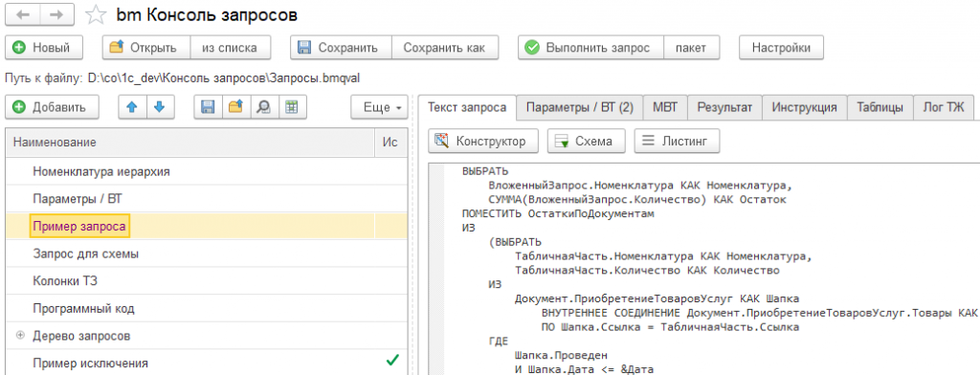Click the green checkmark on Пример исключения

pos(391,361)
